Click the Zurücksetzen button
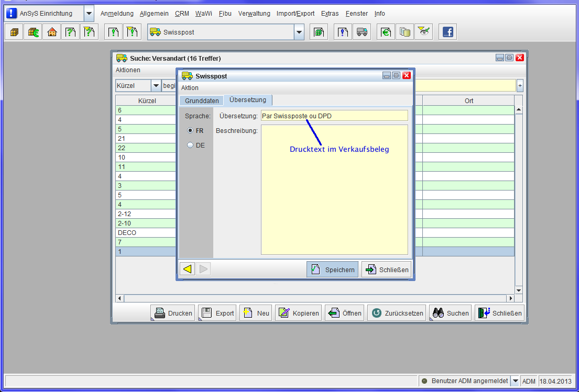The width and height of the screenshot is (579, 392). click(397, 313)
